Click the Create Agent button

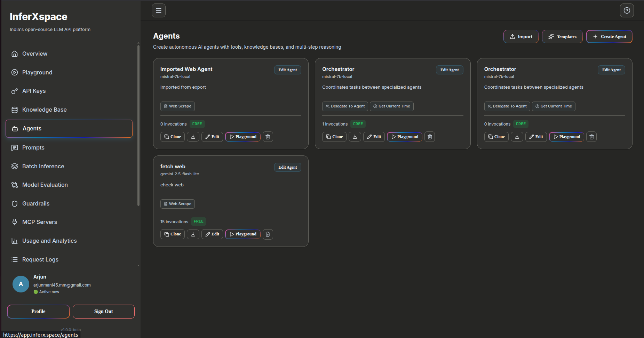coord(609,37)
